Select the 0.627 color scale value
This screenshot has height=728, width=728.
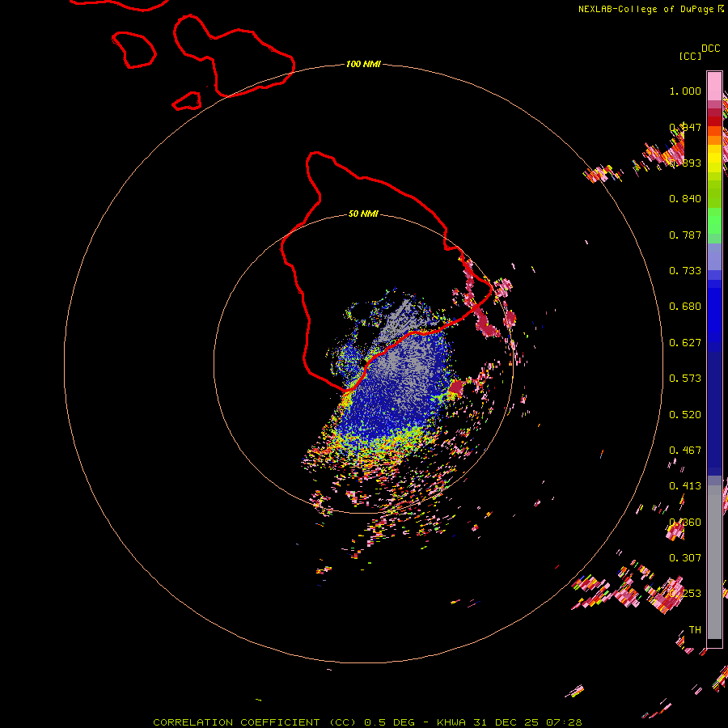[685, 343]
